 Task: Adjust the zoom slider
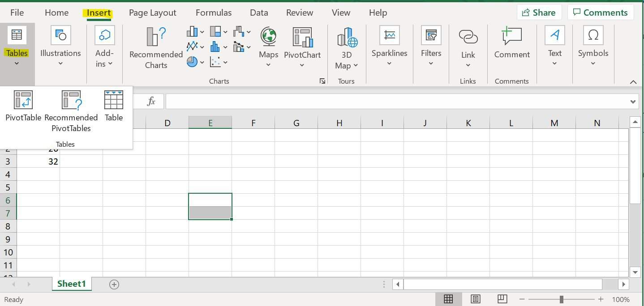tap(562, 299)
